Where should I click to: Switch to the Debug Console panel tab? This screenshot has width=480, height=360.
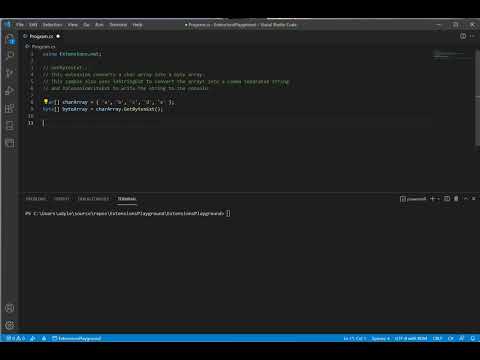[93, 199]
